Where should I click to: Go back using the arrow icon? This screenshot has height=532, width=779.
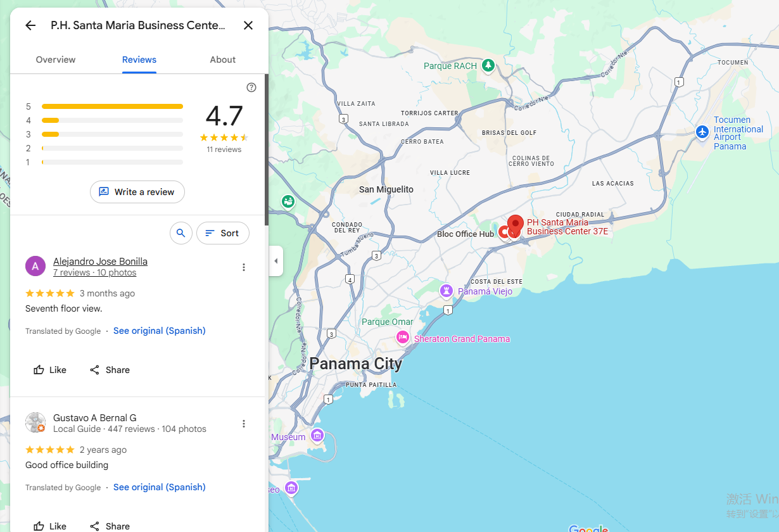[x=30, y=25]
